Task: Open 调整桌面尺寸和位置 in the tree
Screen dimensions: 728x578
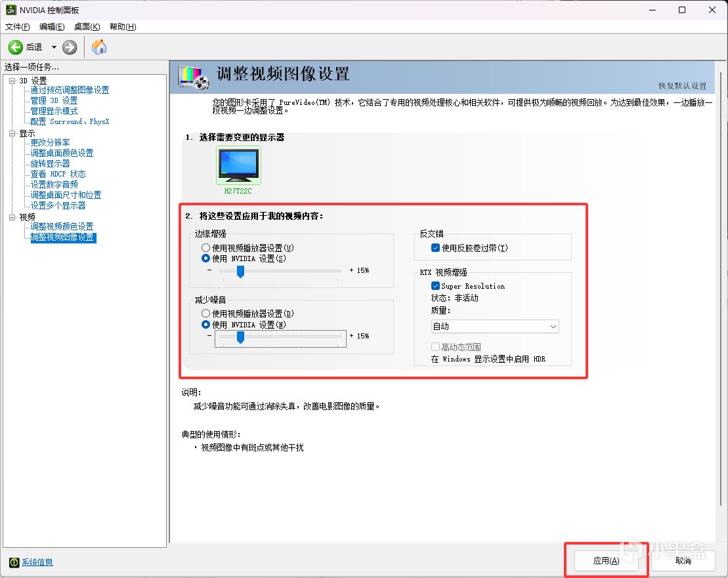Action: [66, 196]
